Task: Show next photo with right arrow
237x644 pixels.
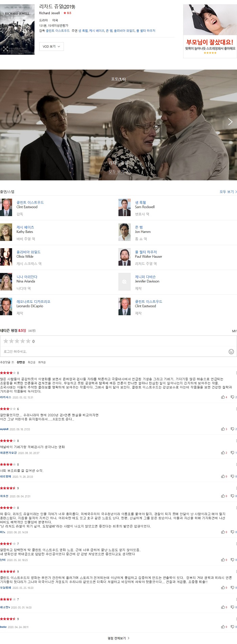Action: tap(230, 122)
